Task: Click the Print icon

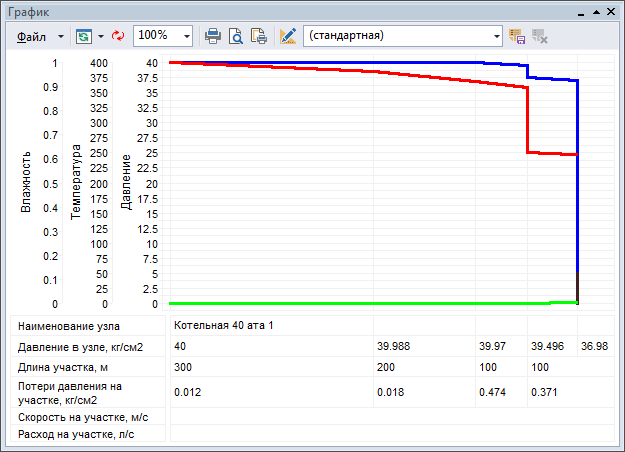Action: [x=213, y=35]
